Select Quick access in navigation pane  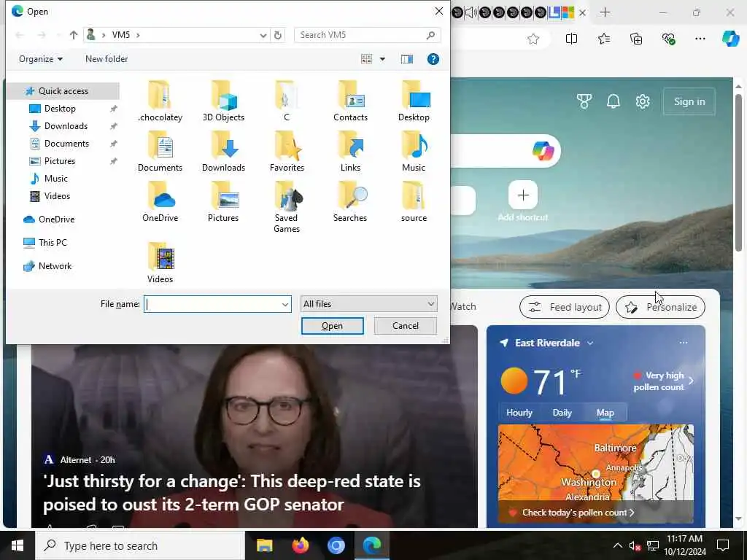pos(63,91)
